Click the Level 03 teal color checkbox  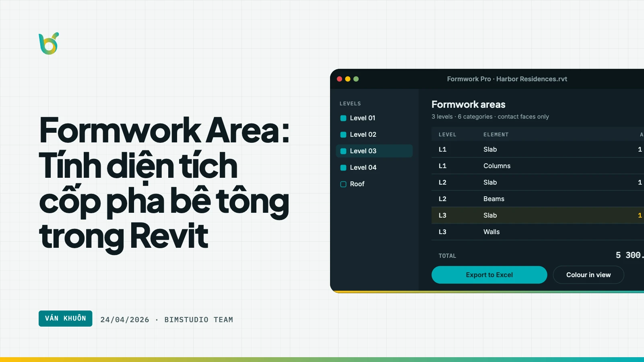(x=343, y=151)
